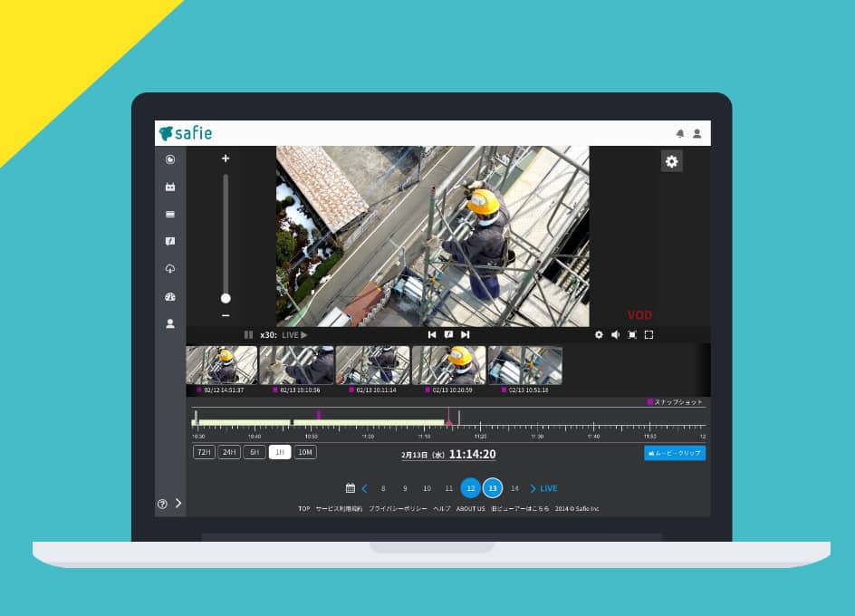This screenshot has height=616, width=855.
Task: Toggle fullscreen video mode
Action: 648,334
